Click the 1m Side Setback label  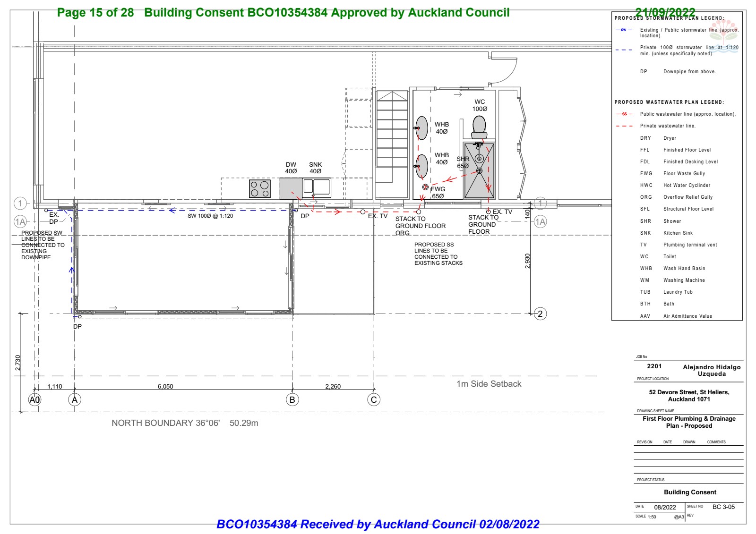(489, 384)
